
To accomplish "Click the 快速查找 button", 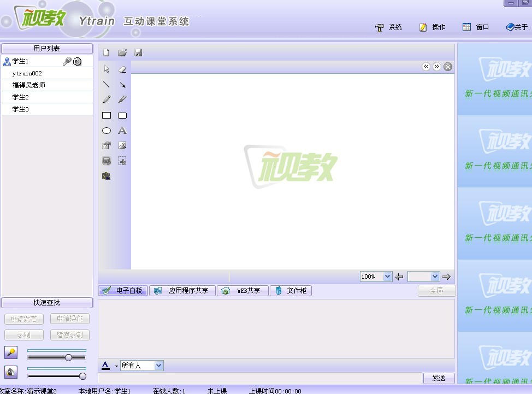I will [x=47, y=303].
